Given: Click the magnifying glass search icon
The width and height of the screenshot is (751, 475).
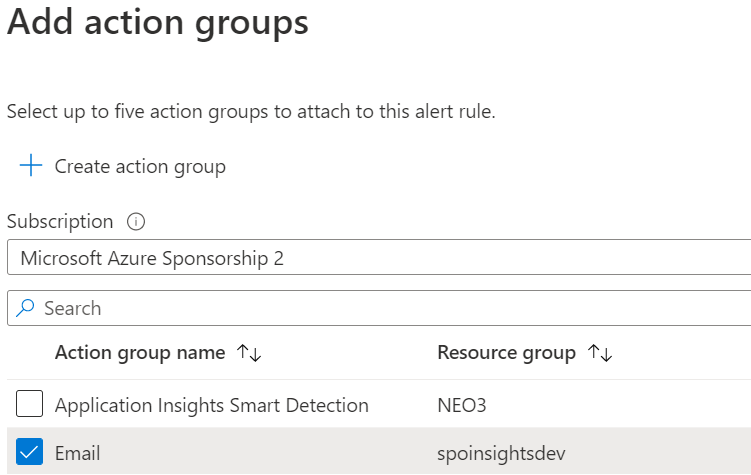Looking at the screenshot, I should (25, 308).
